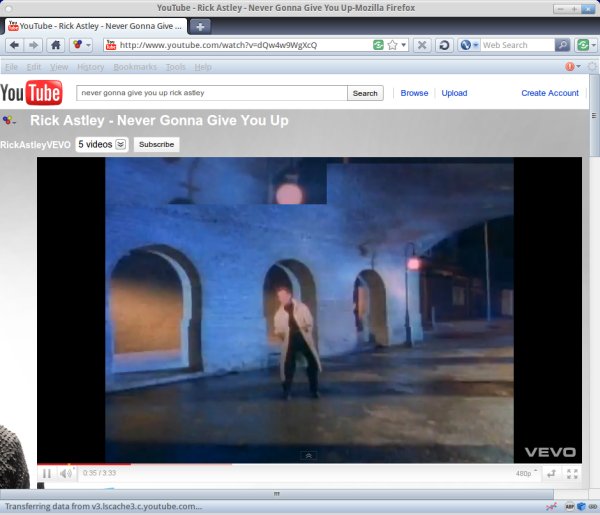
Task: Open dropdown beside the green sync toolbar icon
Action: point(593,45)
